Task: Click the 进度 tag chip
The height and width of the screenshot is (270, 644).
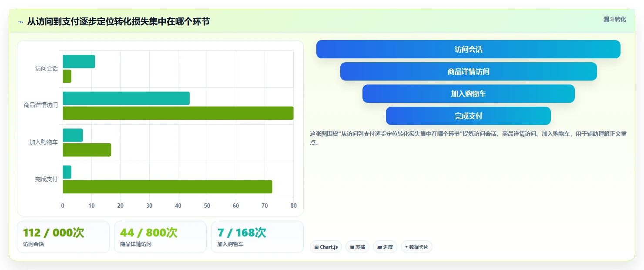Action: [385, 247]
